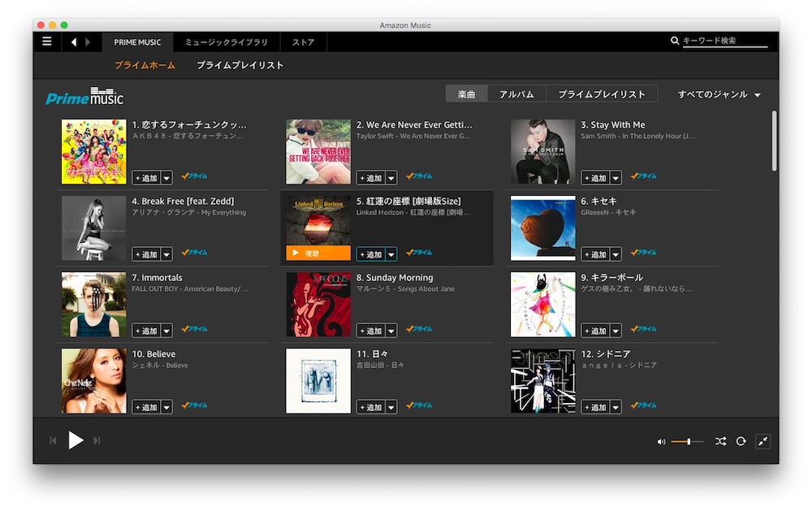The image size is (812, 511).
Task: Start playback with the play button
Action: coord(76,440)
